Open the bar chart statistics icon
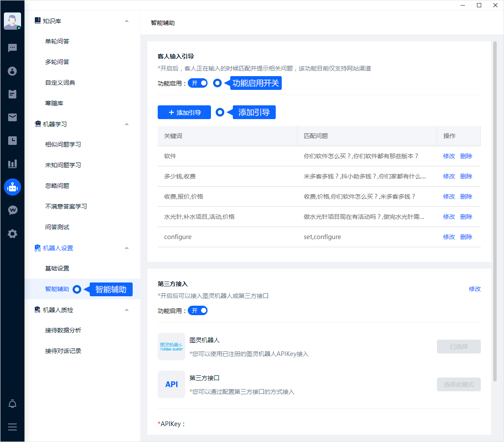The height and width of the screenshot is (442, 504). 12,164
